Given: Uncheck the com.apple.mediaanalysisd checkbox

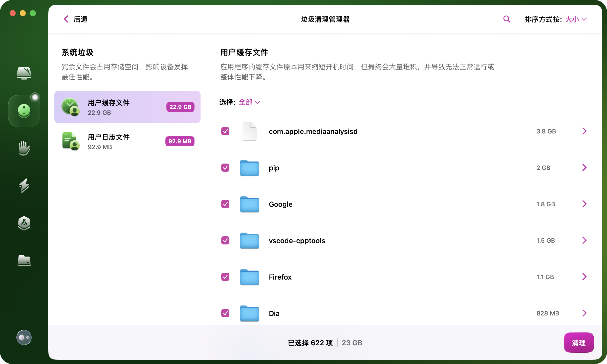Looking at the screenshot, I should tap(225, 131).
